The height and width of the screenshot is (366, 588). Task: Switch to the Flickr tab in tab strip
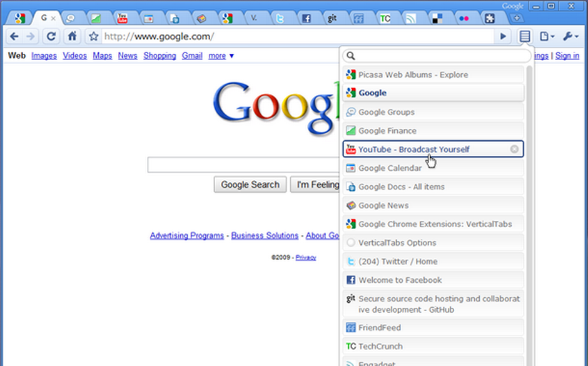coord(464,18)
